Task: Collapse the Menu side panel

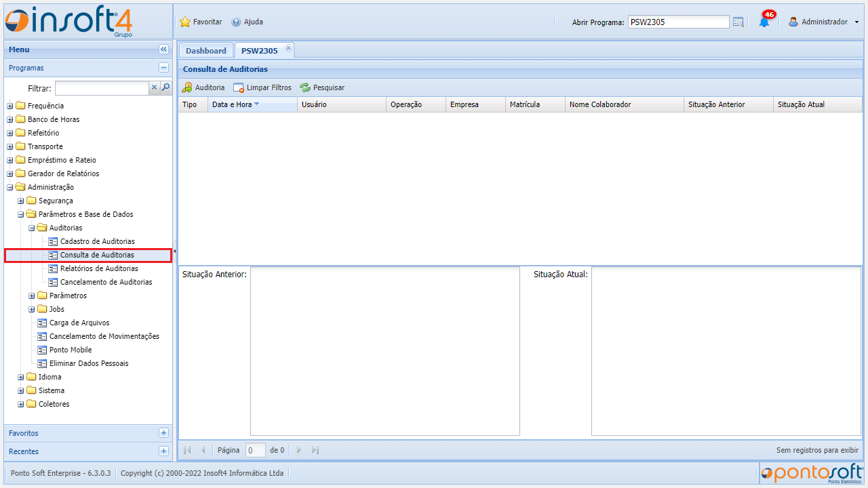Action: pyautogui.click(x=163, y=49)
